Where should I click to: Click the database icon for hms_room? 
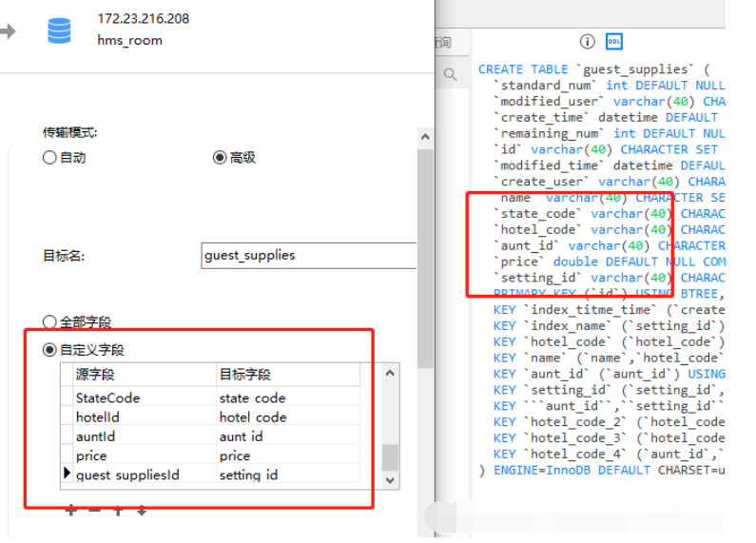[59, 29]
